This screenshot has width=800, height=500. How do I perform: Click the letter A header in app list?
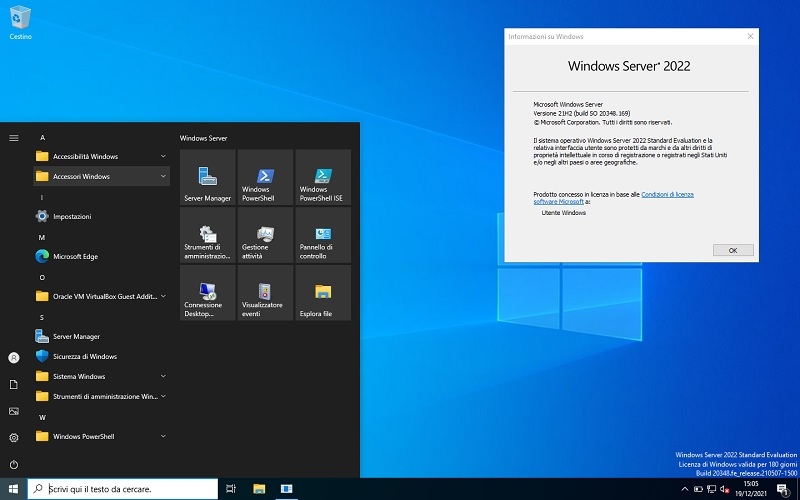click(x=42, y=137)
